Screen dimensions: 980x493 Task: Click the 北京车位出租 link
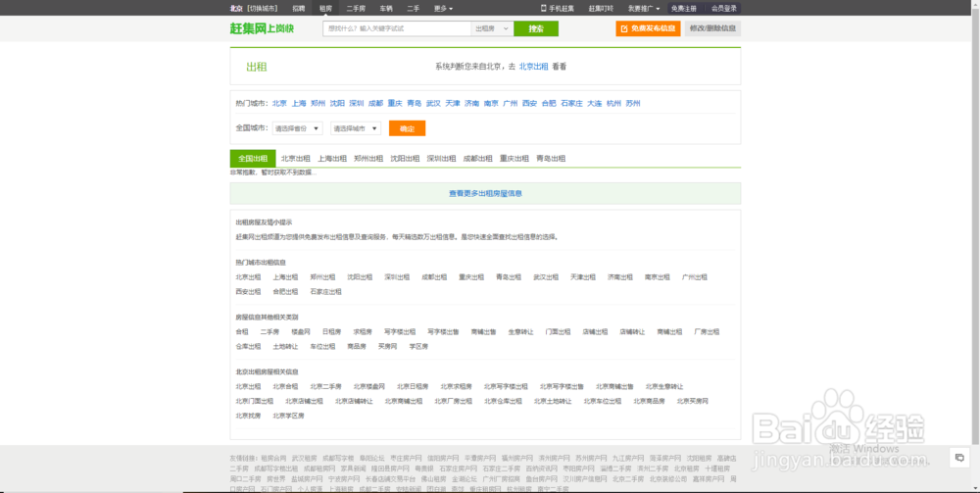[x=603, y=401]
